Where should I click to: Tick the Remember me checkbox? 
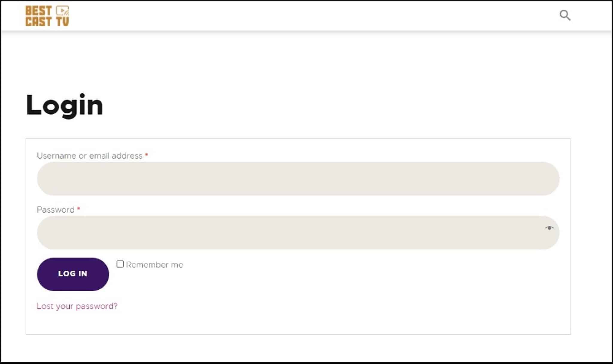120,264
